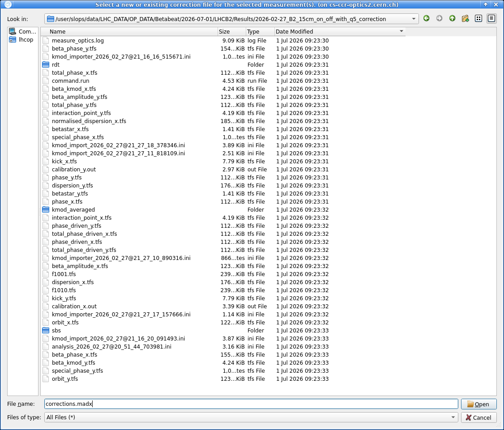The width and height of the screenshot is (504, 430).
Task: Select kick_y.tfs file
Action: click(x=64, y=298)
